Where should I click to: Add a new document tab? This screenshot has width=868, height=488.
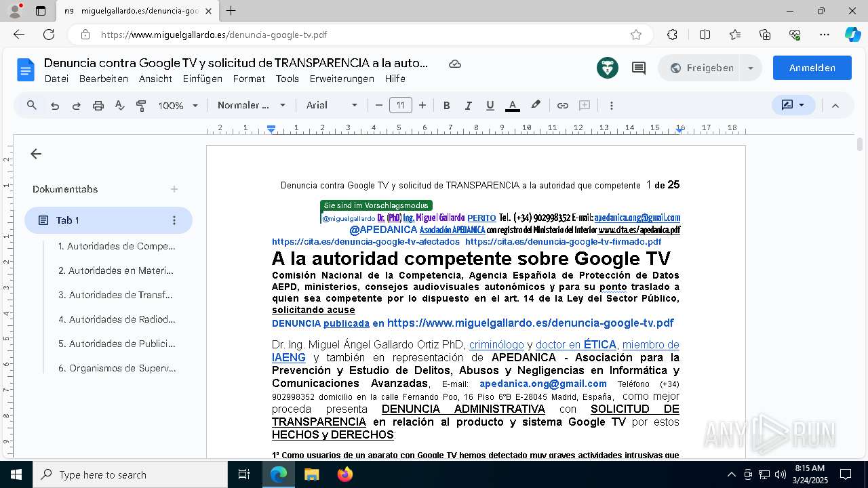174,189
